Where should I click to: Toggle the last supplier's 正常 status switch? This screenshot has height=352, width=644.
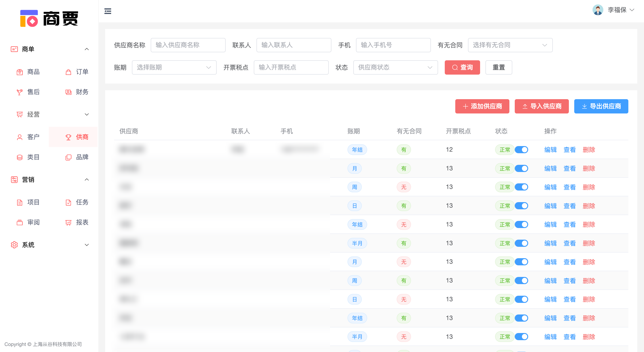[x=522, y=337]
